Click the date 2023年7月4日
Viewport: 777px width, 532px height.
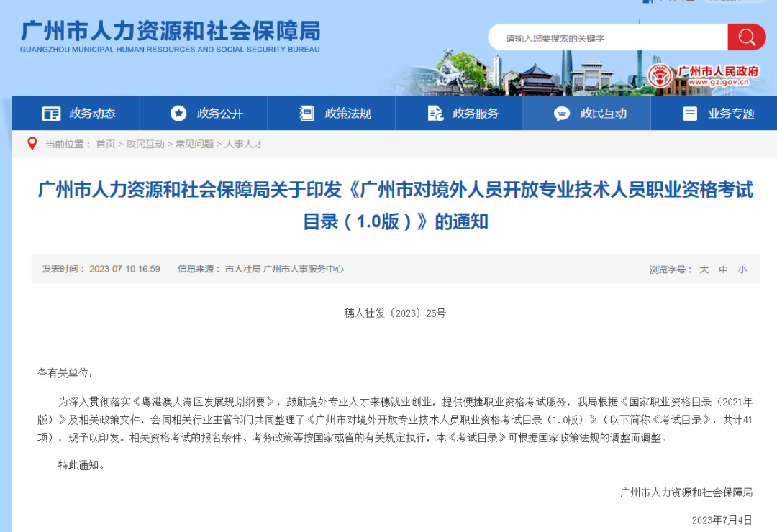click(722, 520)
